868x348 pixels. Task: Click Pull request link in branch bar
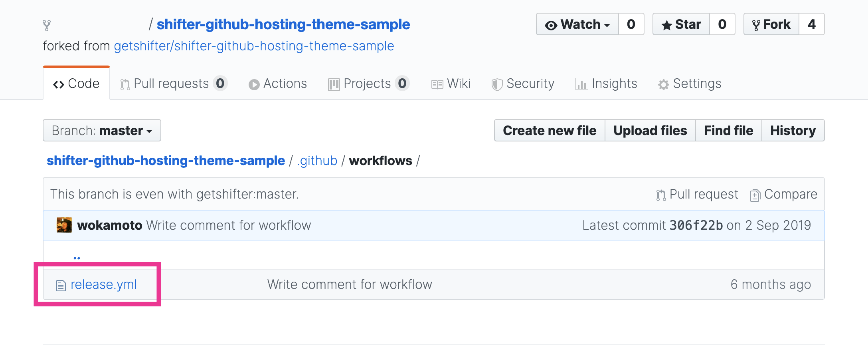point(697,194)
